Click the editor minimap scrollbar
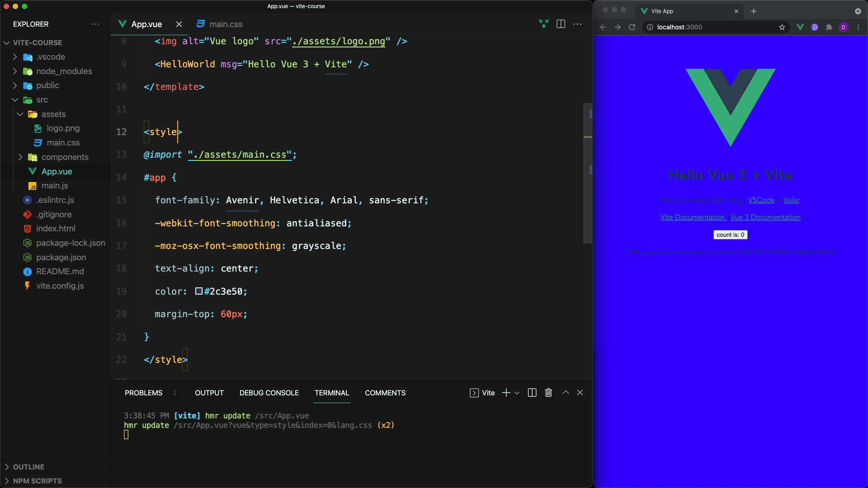Image resolution: width=868 pixels, height=488 pixels. point(588,173)
